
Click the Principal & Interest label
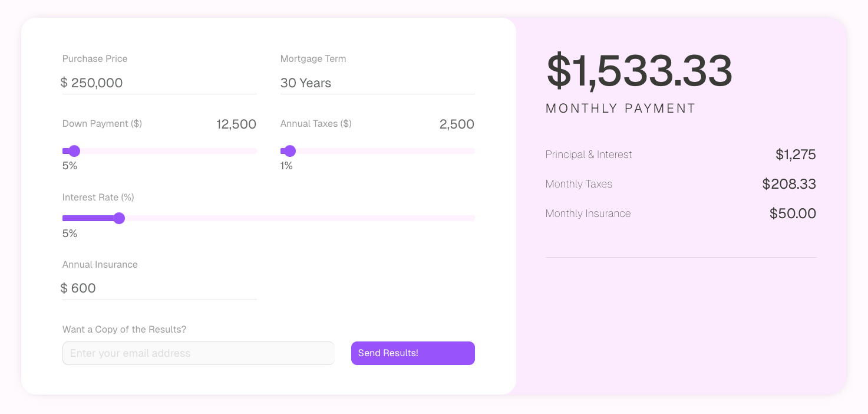point(588,155)
